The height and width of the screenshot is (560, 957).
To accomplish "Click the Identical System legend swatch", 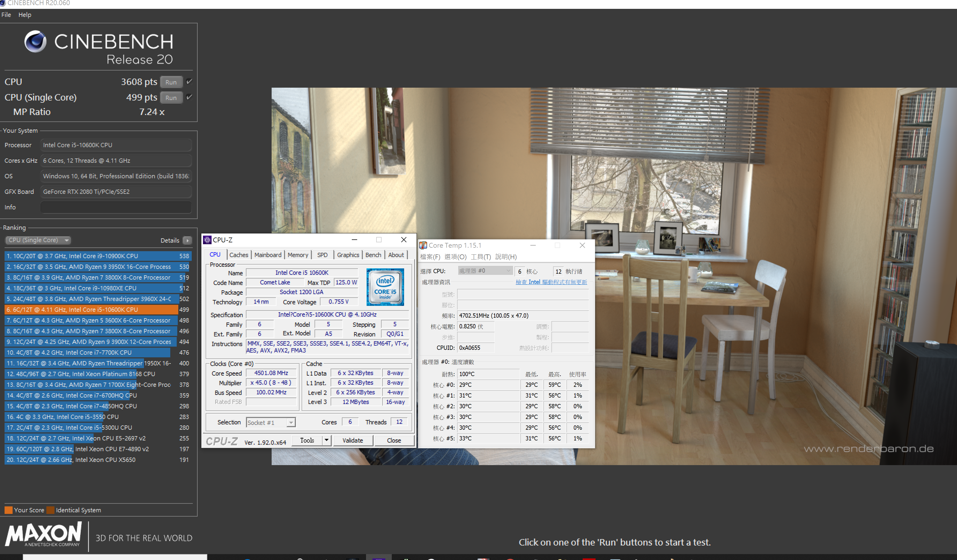I will pyautogui.click(x=50, y=510).
